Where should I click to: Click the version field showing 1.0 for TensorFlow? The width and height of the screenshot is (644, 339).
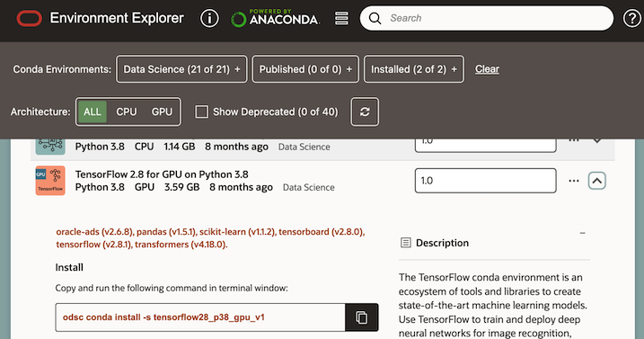click(x=485, y=181)
